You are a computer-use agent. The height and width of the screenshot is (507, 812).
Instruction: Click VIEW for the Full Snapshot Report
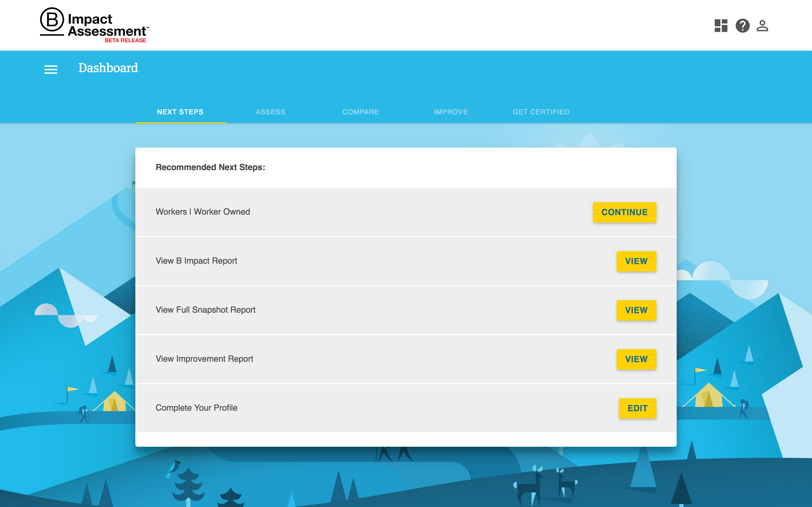click(x=636, y=310)
